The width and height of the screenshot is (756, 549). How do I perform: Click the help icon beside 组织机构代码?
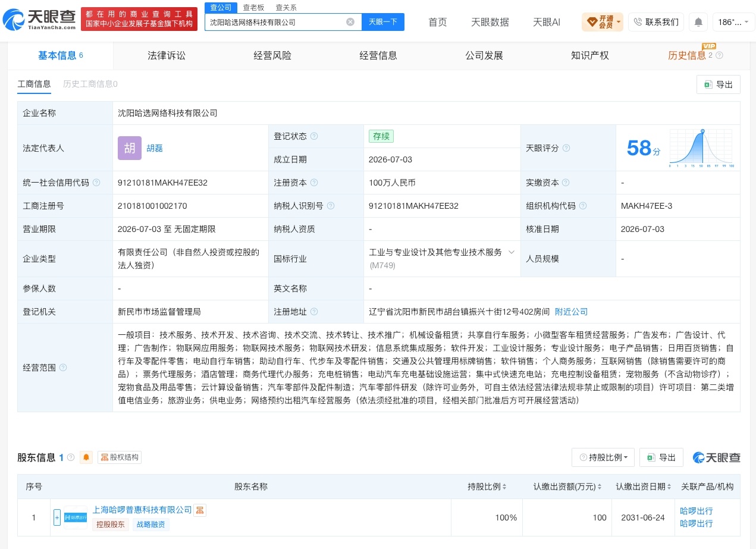point(583,206)
